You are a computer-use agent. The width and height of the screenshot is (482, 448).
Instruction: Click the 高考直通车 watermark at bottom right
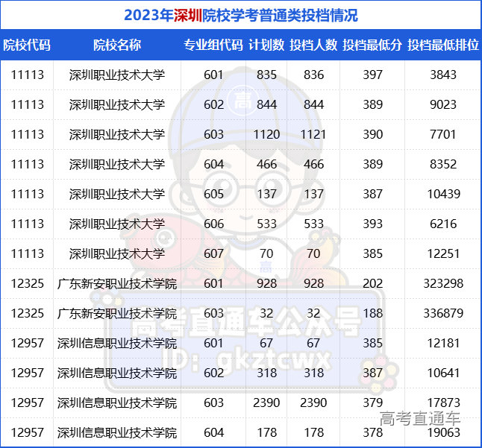click(x=419, y=418)
